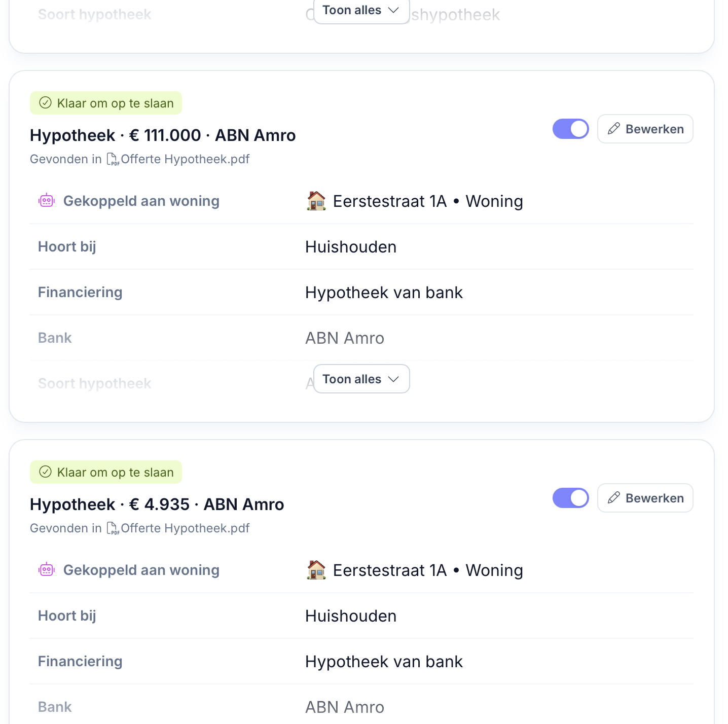Click the robot icon in € 4.935 card
The height and width of the screenshot is (724, 728).
pos(47,570)
